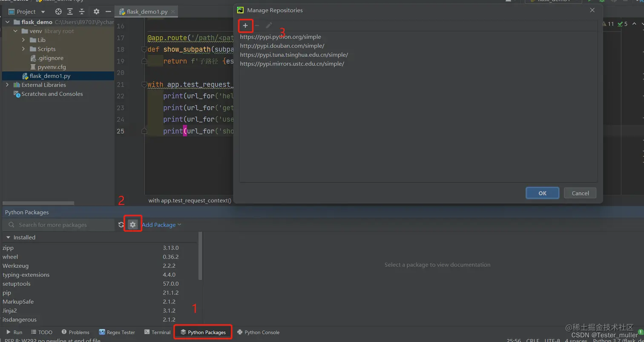Select the typing-extensions package row
Screen dimensions: 644x342
[100, 275]
